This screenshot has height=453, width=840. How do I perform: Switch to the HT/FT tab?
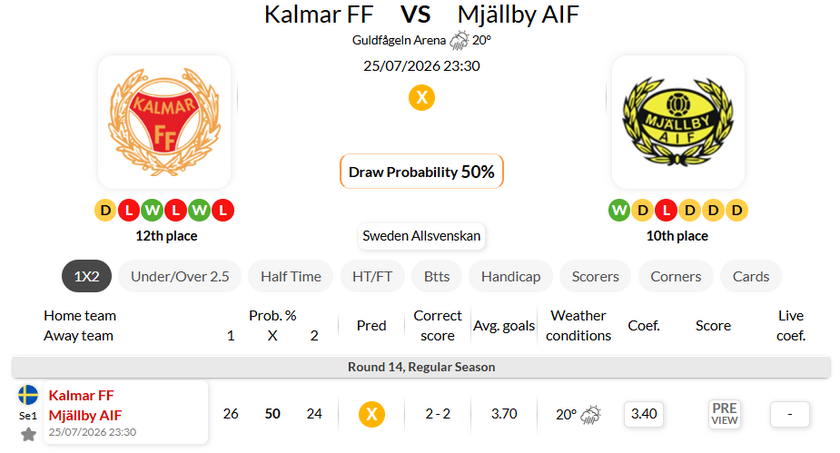point(372,276)
